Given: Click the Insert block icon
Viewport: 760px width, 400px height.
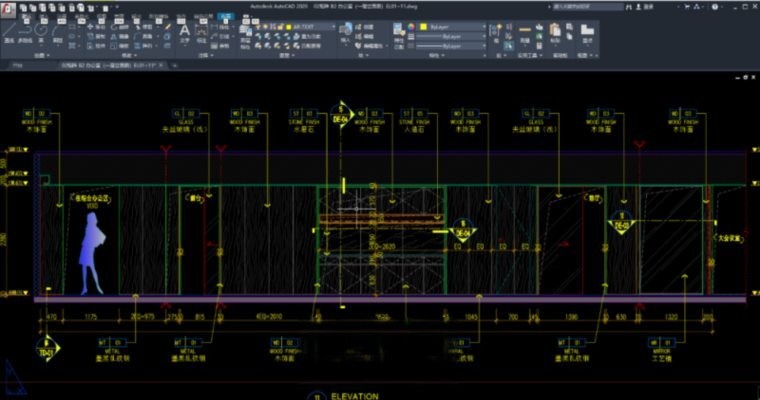Looking at the screenshot, I should 347,31.
